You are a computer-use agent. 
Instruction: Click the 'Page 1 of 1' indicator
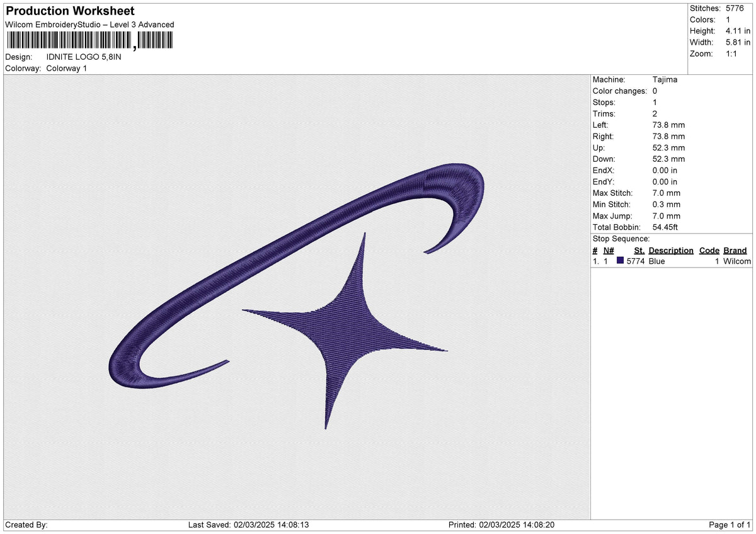point(730,525)
